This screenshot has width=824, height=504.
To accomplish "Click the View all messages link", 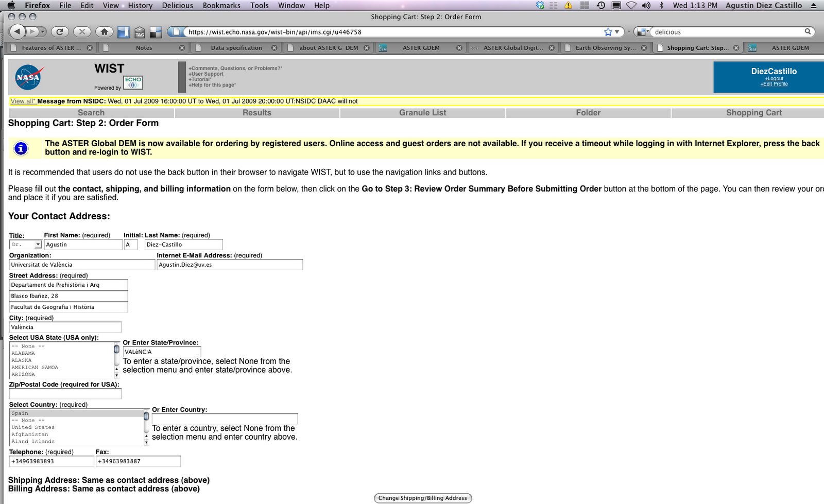I will point(23,101).
